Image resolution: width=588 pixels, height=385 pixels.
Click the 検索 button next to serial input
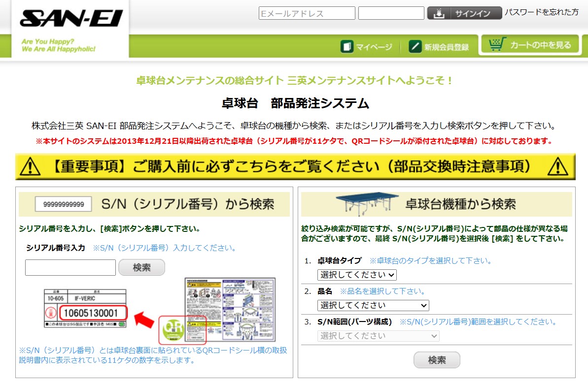(x=142, y=267)
